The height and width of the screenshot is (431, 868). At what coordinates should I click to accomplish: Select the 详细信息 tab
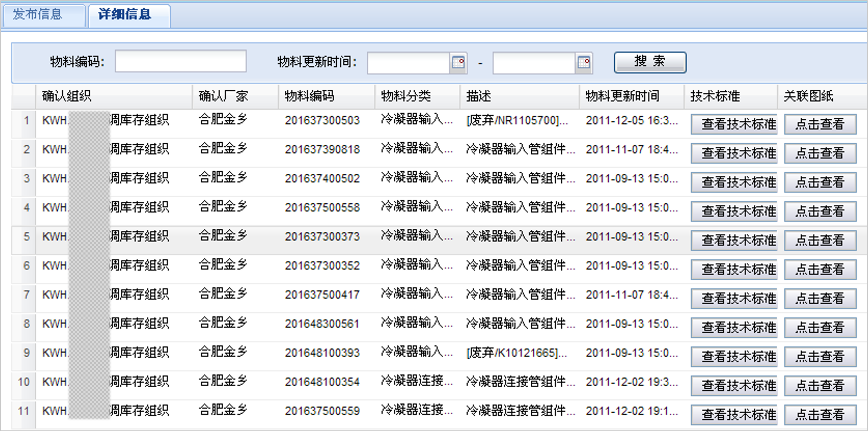(125, 14)
